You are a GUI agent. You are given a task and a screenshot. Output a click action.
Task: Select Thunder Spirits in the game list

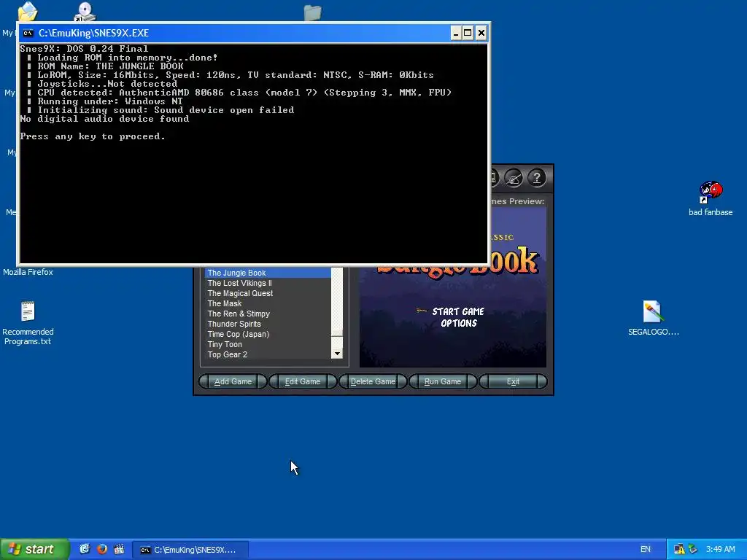coord(268,324)
